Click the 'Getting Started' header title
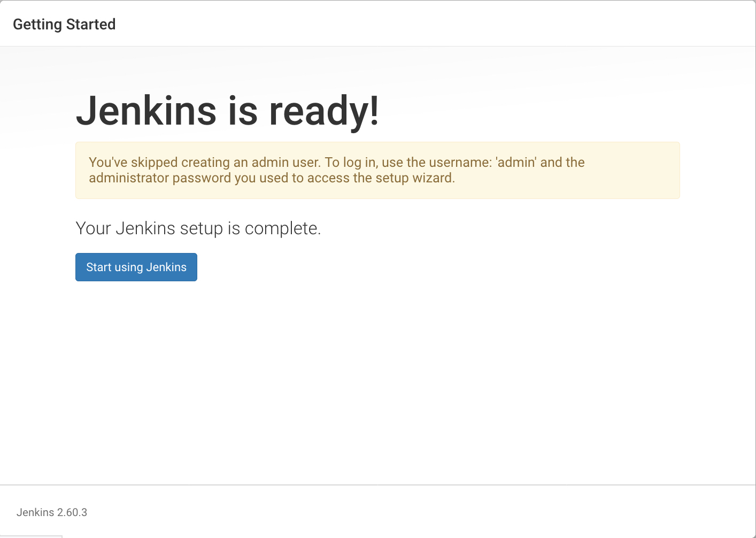Viewport: 756px width, 538px height. [x=64, y=25]
